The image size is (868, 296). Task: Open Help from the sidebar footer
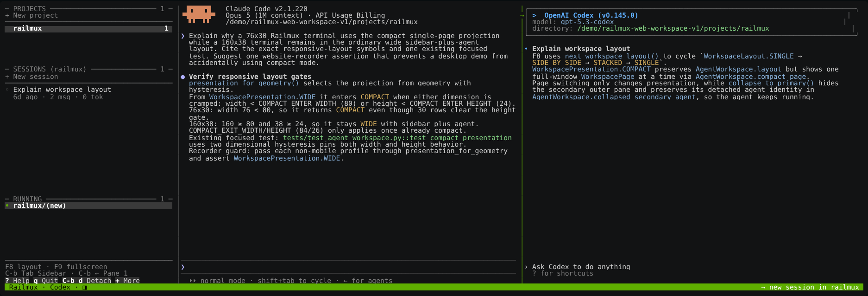(17, 281)
